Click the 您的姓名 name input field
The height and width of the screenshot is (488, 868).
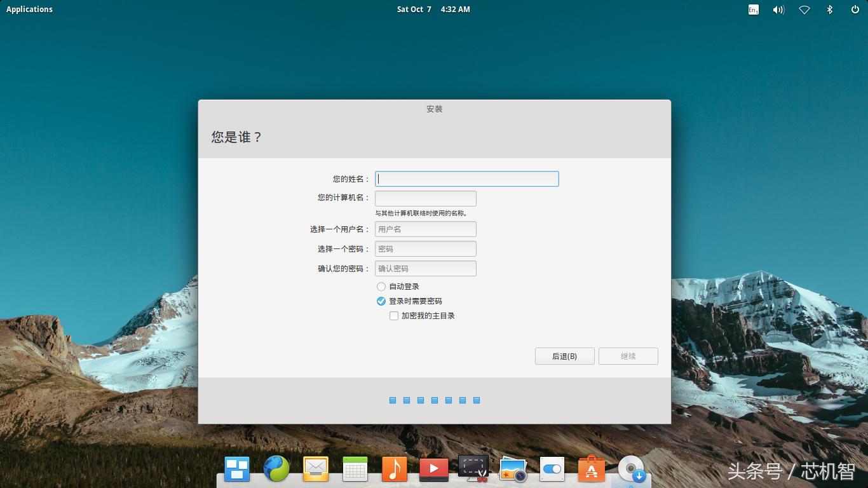(x=466, y=179)
